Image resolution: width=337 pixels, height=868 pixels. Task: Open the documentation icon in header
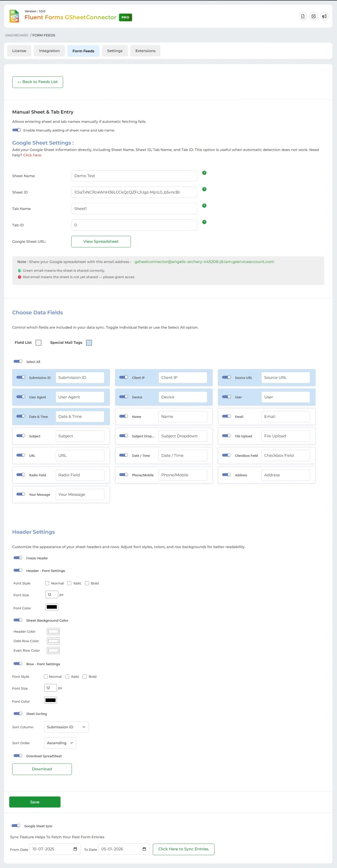(303, 16)
